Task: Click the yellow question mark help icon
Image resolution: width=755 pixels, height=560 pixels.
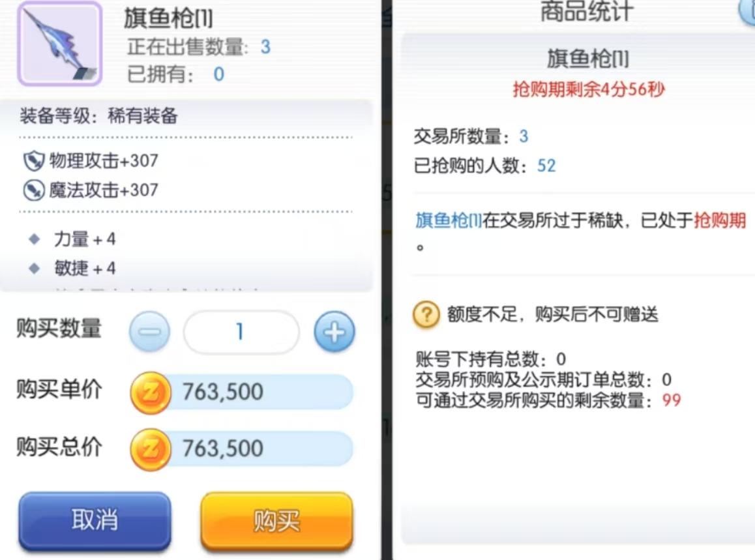Action: pyautogui.click(x=426, y=314)
